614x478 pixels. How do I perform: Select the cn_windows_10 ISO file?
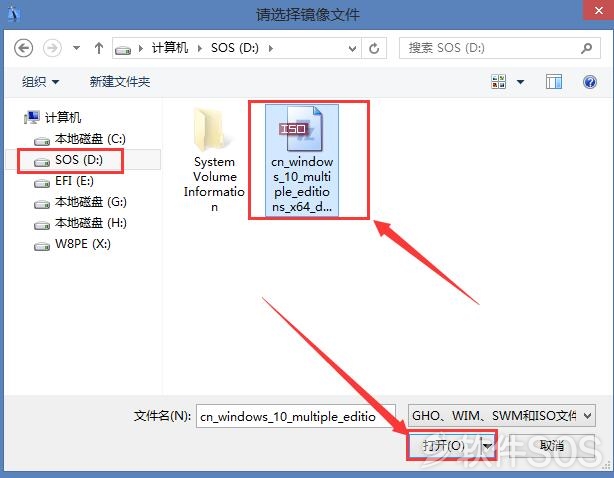tap(302, 160)
